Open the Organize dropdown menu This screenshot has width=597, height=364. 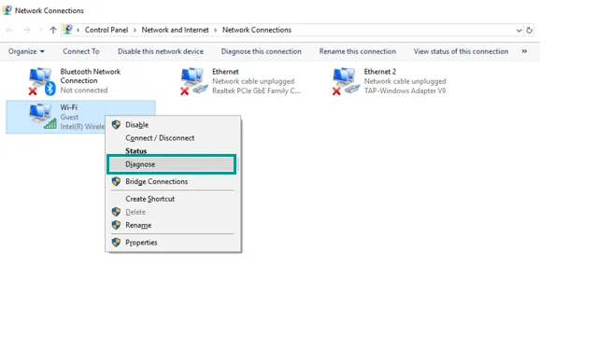coord(26,51)
